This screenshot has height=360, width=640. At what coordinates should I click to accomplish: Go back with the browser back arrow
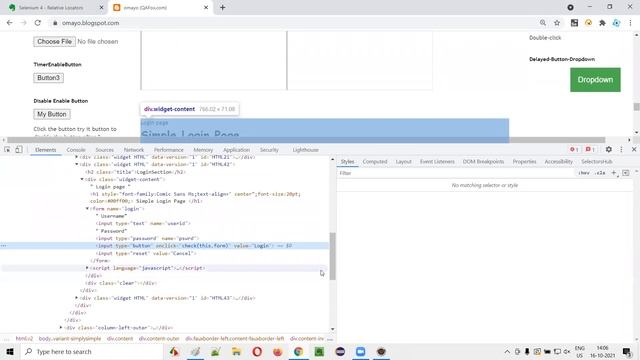(x=9, y=23)
